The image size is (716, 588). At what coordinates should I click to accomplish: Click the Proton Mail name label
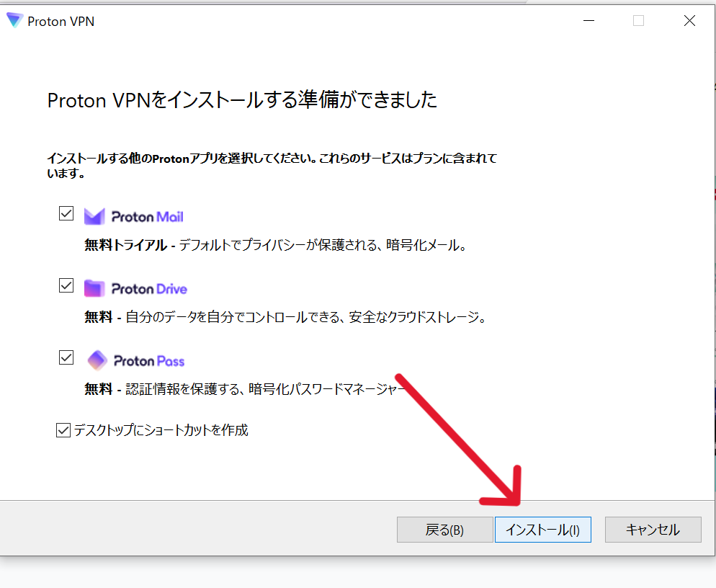148,217
